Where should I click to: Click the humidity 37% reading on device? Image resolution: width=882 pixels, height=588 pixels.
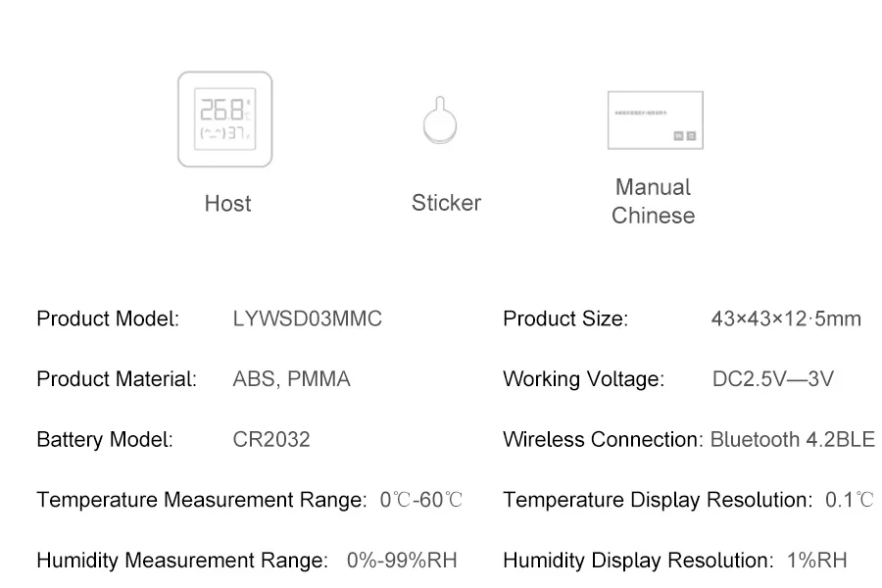[239, 133]
